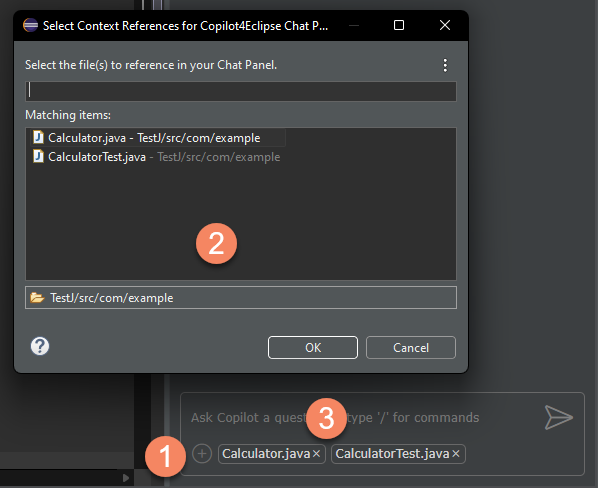Click the Cancel button in the dialog
This screenshot has height=488, width=598.
[x=411, y=347]
